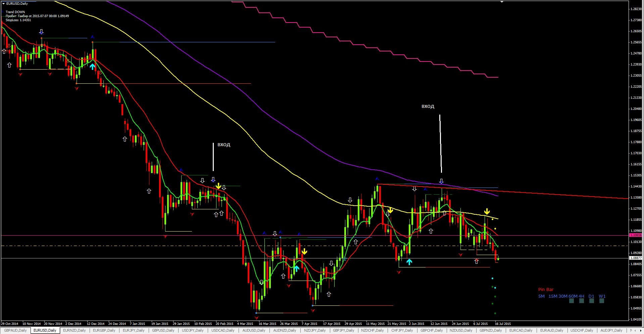Click the EURUSD,Daily chart title text
The width and height of the screenshot is (644, 334).
17,4
